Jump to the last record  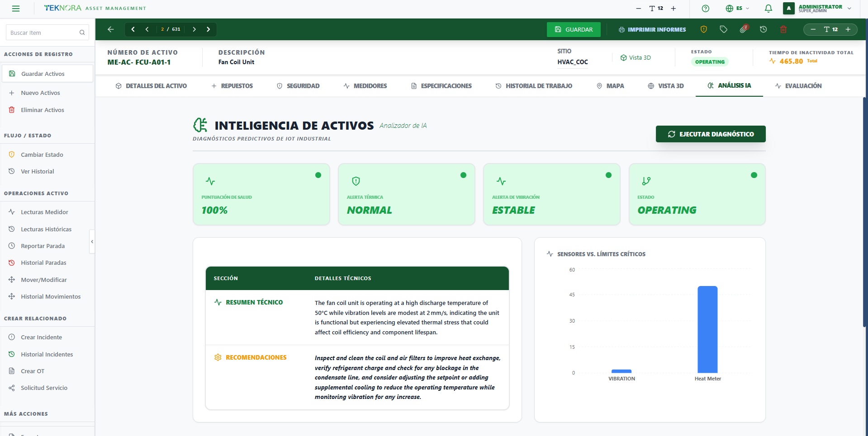[208, 29]
